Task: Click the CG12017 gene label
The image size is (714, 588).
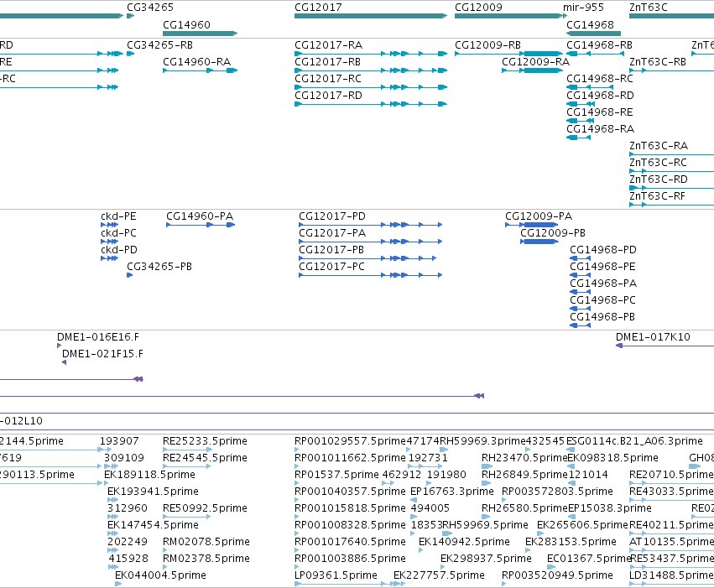Action: (x=318, y=8)
